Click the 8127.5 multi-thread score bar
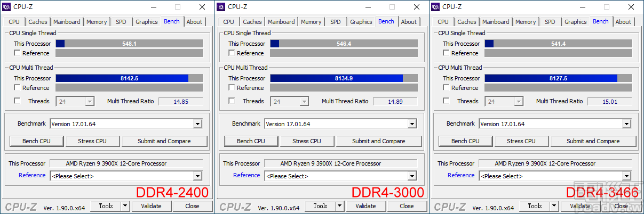644x214 pixels. tap(558, 78)
